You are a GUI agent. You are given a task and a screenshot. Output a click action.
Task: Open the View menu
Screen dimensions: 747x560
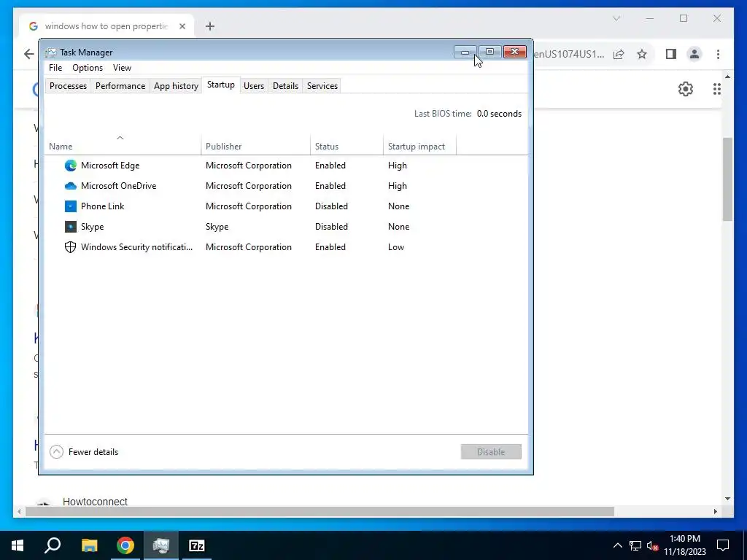[x=122, y=68]
